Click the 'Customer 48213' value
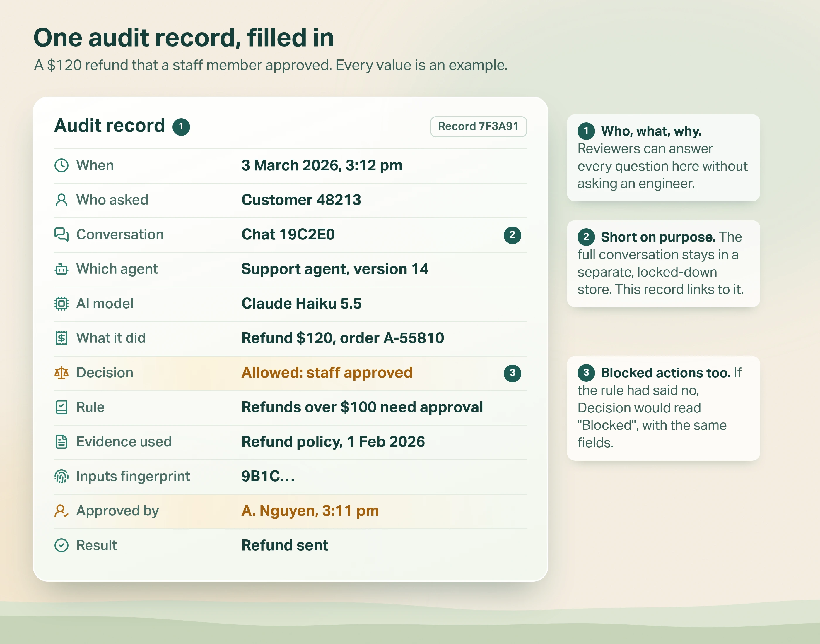820x644 pixels. click(x=301, y=200)
